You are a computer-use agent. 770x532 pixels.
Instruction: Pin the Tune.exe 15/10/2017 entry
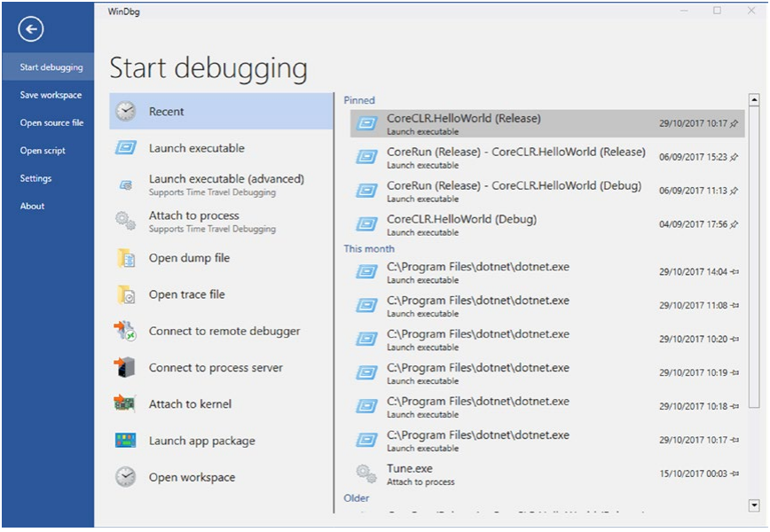click(x=735, y=473)
